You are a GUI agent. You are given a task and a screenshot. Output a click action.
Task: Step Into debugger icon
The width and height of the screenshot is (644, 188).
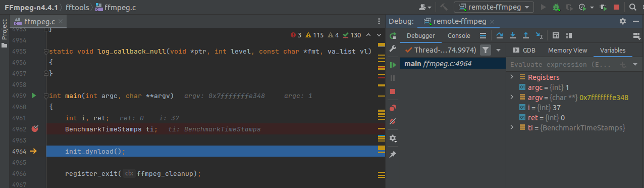point(513,35)
